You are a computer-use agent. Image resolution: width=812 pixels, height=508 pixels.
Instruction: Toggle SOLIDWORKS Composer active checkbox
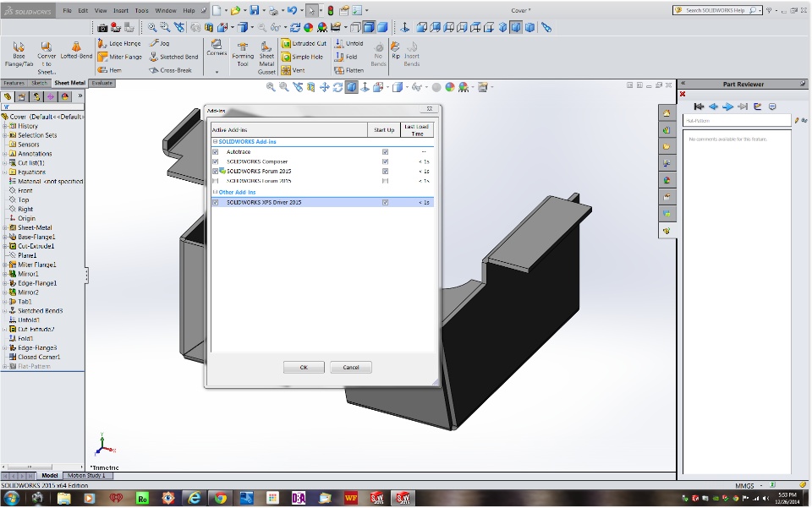click(x=216, y=162)
